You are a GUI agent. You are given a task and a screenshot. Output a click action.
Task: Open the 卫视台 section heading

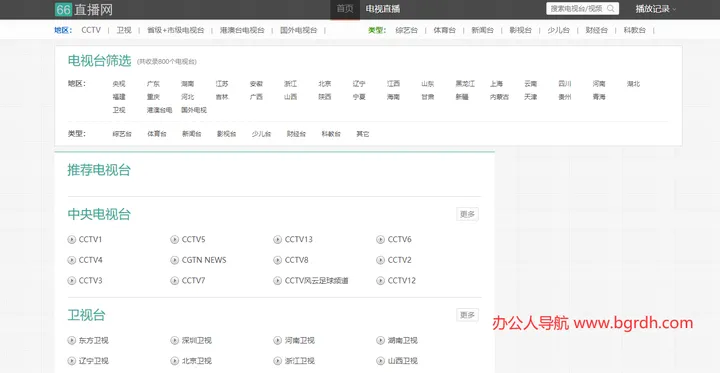point(86,315)
